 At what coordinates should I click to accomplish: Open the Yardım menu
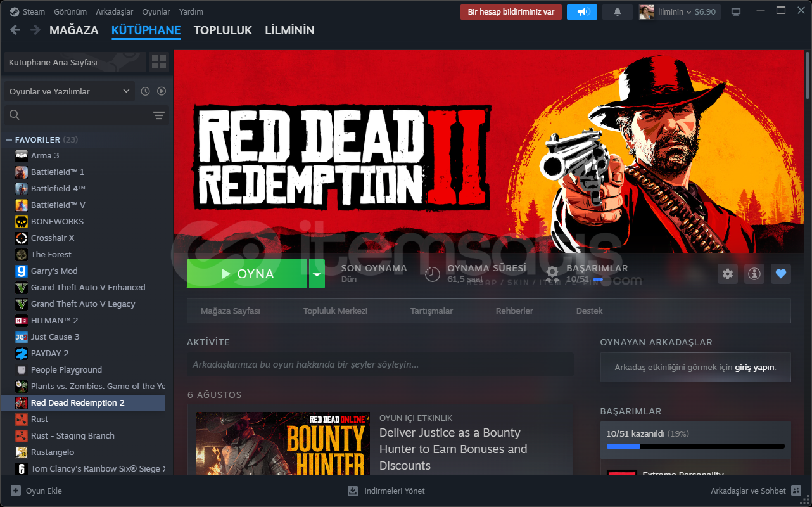[x=191, y=11]
